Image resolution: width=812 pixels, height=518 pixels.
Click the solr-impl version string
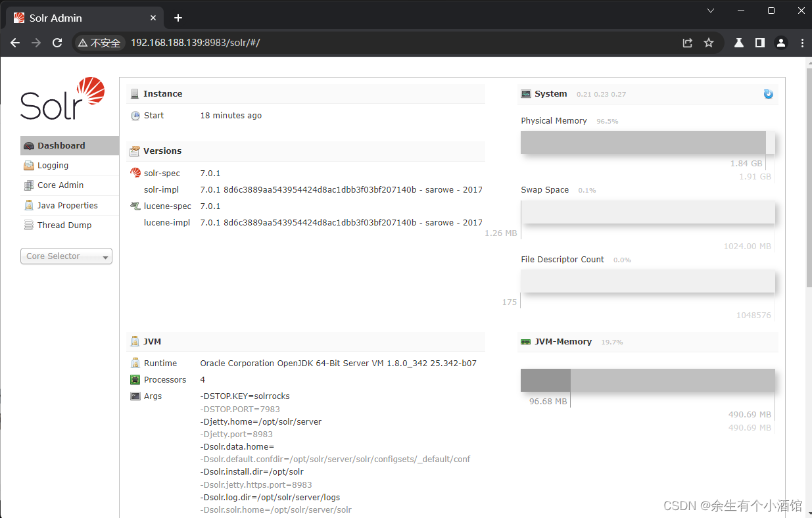(341, 189)
